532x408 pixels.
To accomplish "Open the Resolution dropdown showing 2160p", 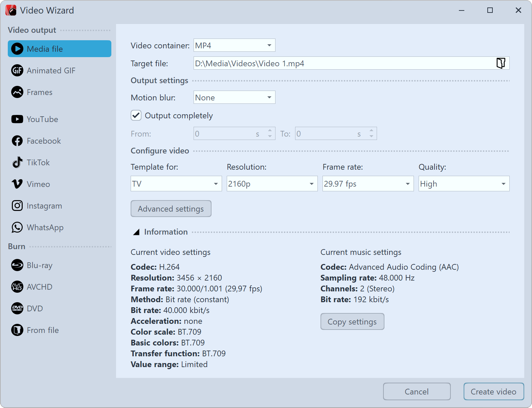I will (x=272, y=184).
